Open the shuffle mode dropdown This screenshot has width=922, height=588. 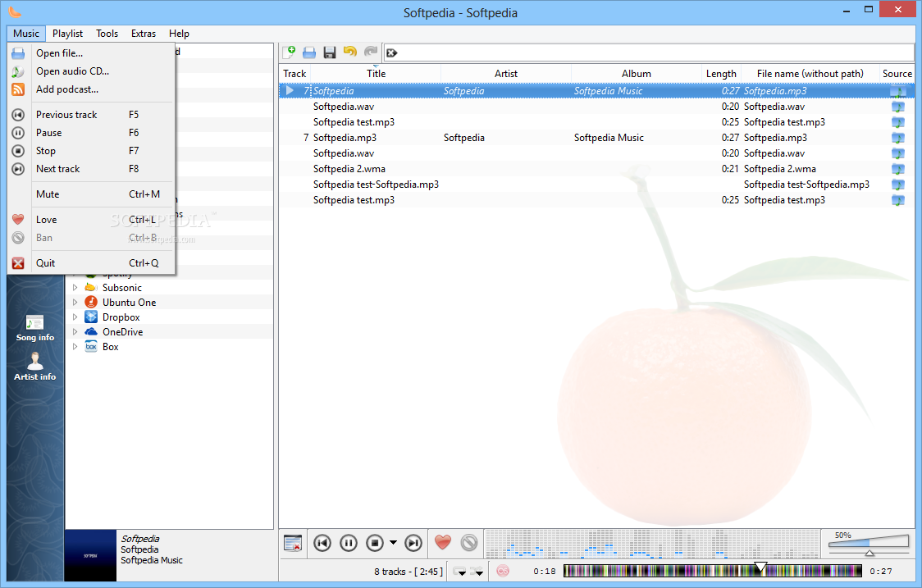[477, 572]
